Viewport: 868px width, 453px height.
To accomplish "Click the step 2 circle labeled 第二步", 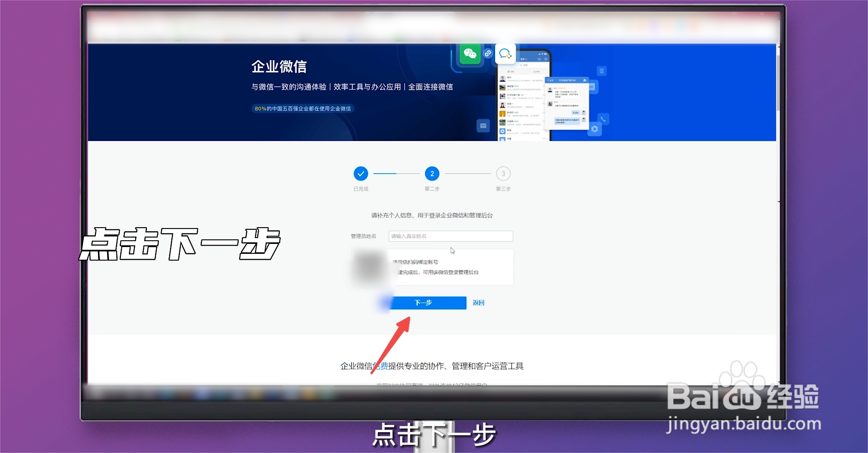I will (x=432, y=174).
